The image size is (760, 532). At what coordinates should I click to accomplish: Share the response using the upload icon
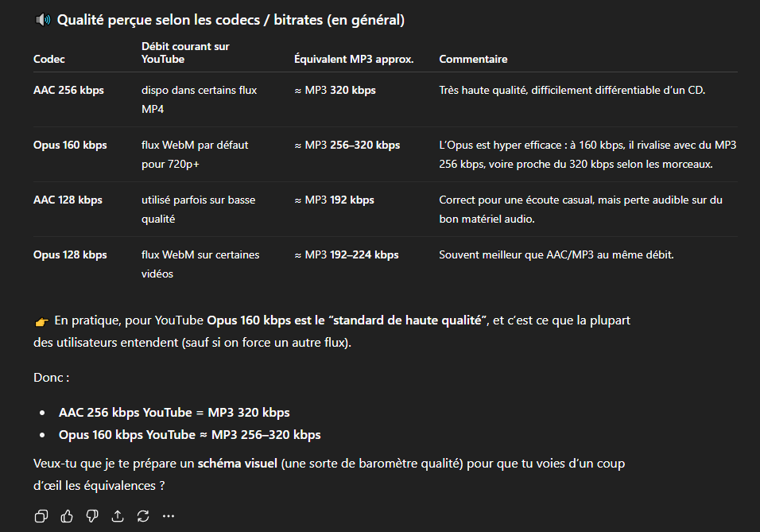click(x=118, y=516)
